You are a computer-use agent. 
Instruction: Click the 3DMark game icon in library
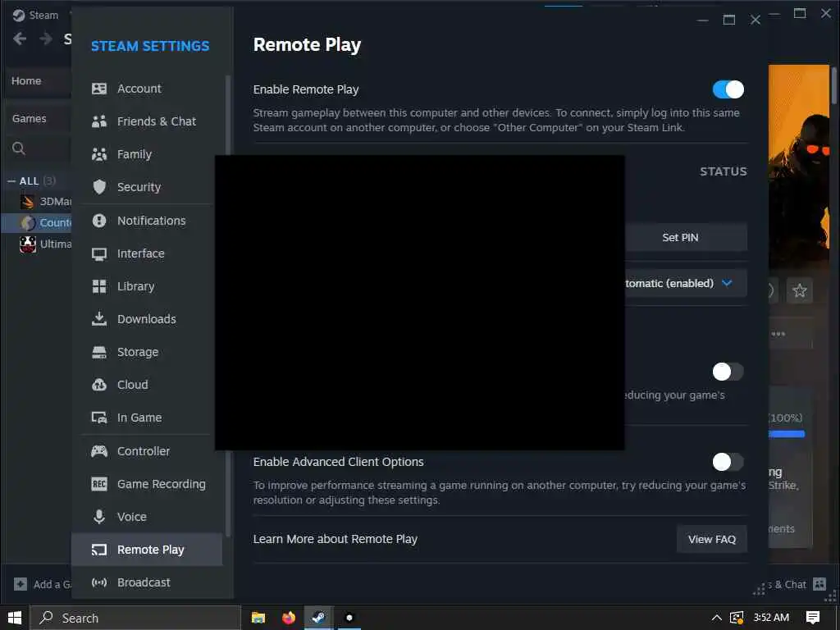point(28,202)
